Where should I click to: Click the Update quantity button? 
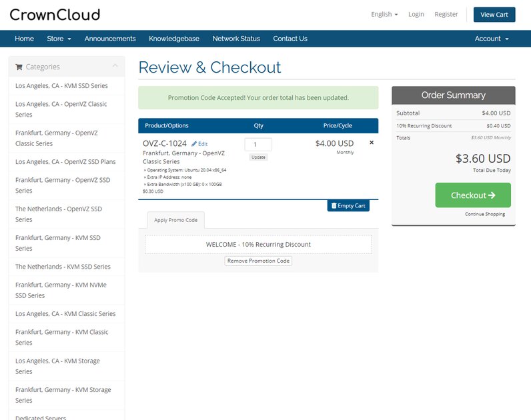coord(258,157)
